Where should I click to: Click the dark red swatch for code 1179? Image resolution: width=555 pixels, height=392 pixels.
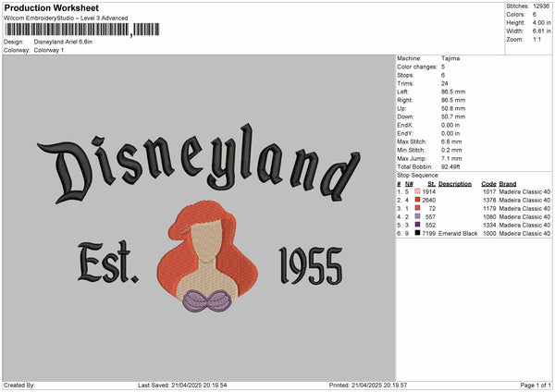pos(417,208)
